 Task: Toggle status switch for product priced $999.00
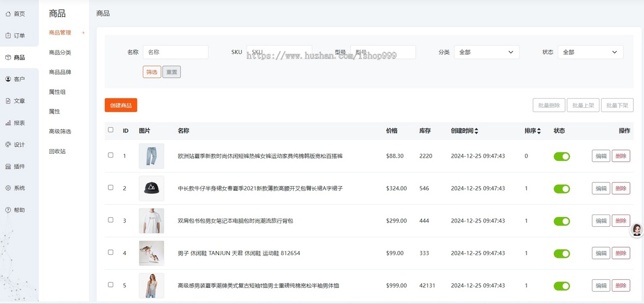pyautogui.click(x=562, y=286)
